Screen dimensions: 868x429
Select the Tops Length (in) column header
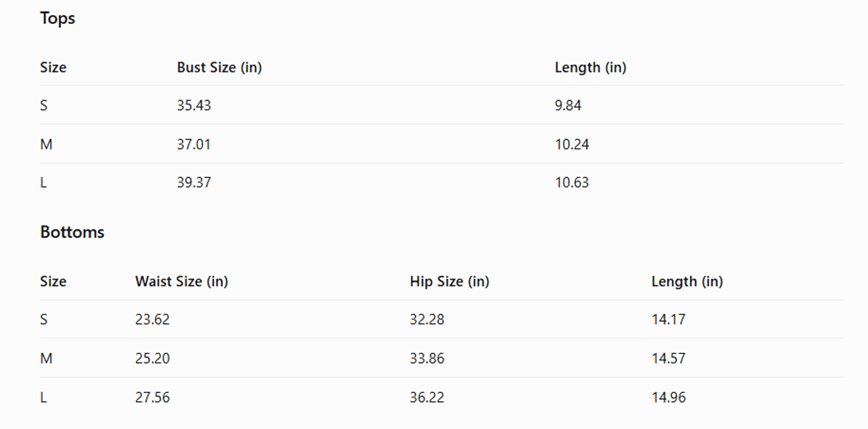pyautogui.click(x=590, y=68)
